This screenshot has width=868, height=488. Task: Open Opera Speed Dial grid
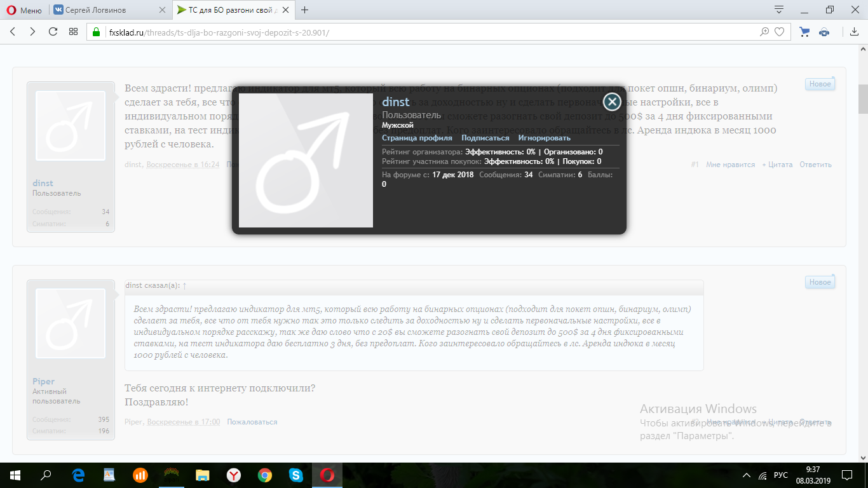pyautogui.click(x=74, y=32)
